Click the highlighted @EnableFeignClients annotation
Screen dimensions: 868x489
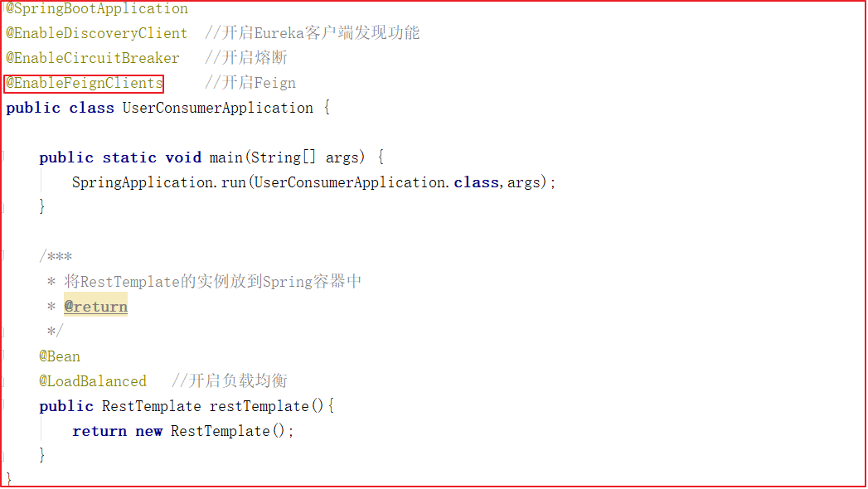[85, 83]
